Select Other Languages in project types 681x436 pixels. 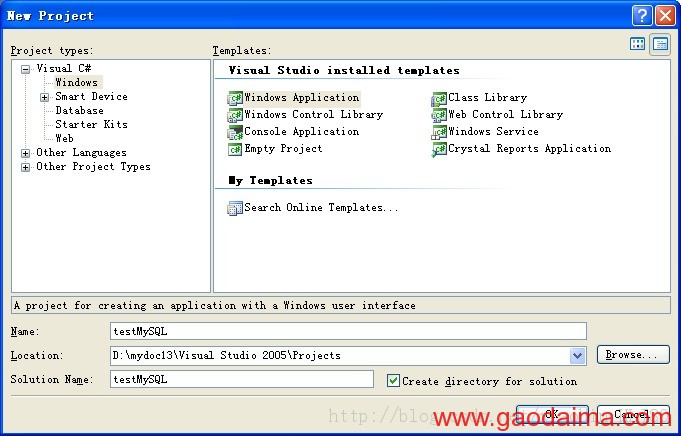(x=81, y=152)
